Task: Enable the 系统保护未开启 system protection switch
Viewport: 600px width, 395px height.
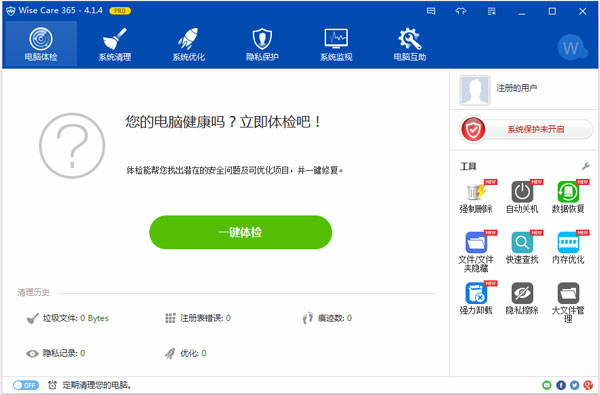Action: pyautogui.click(x=526, y=129)
